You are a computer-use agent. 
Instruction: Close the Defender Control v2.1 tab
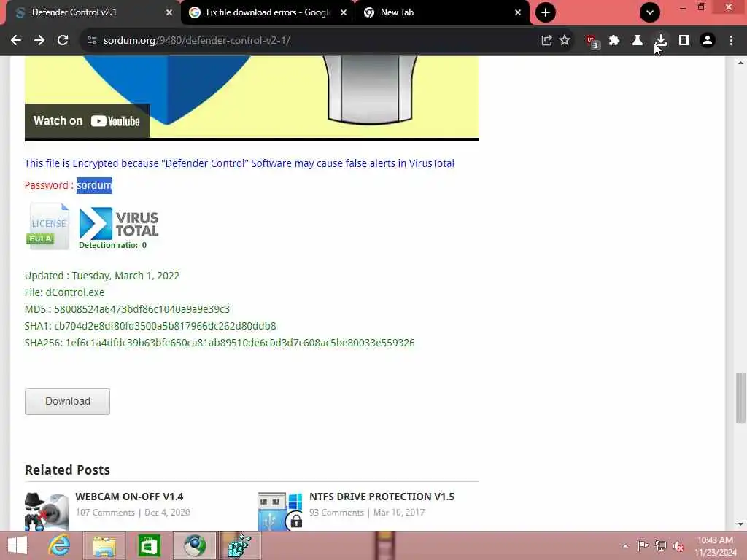point(169,13)
